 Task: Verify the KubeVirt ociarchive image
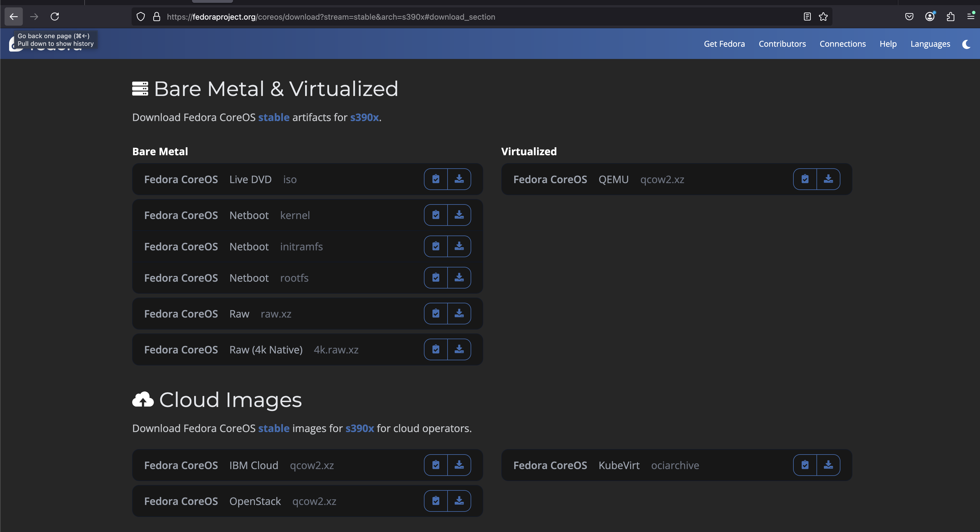(x=805, y=465)
